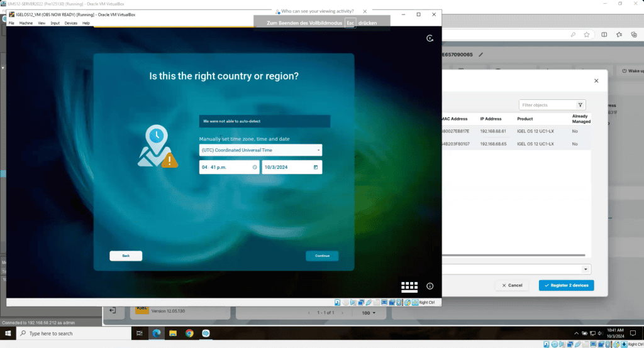
Task: Click Register 2 devices button
Action: pyautogui.click(x=566, y=285)
